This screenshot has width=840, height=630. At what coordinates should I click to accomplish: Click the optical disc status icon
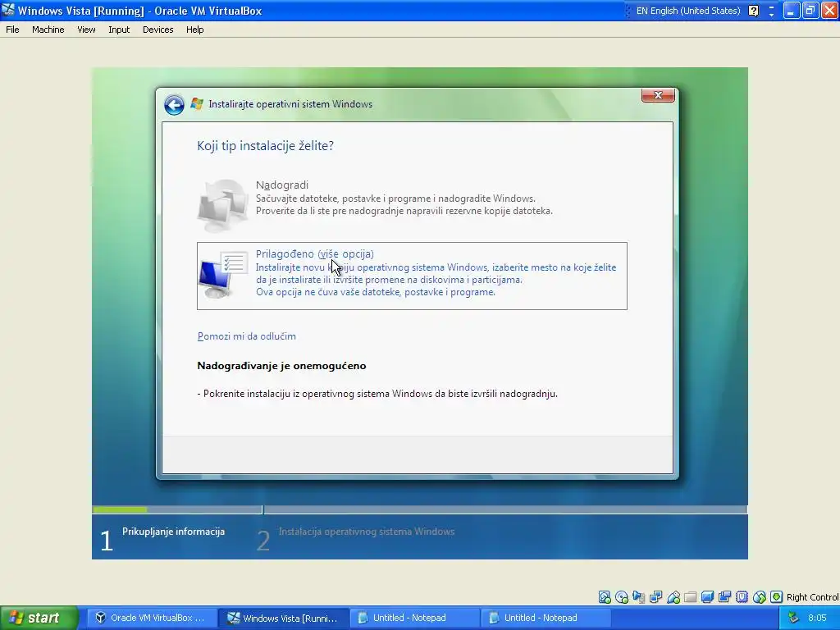pyautogui.click(x=622, y=597)
